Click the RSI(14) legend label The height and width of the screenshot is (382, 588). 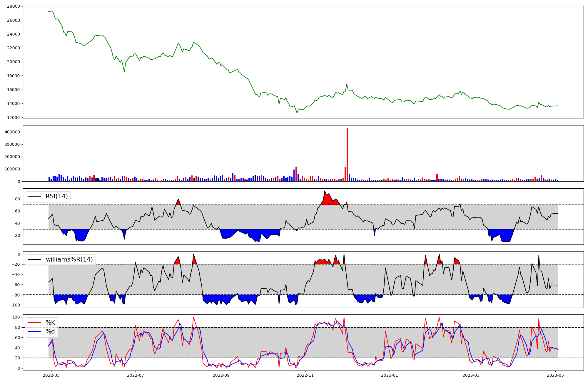56,196
